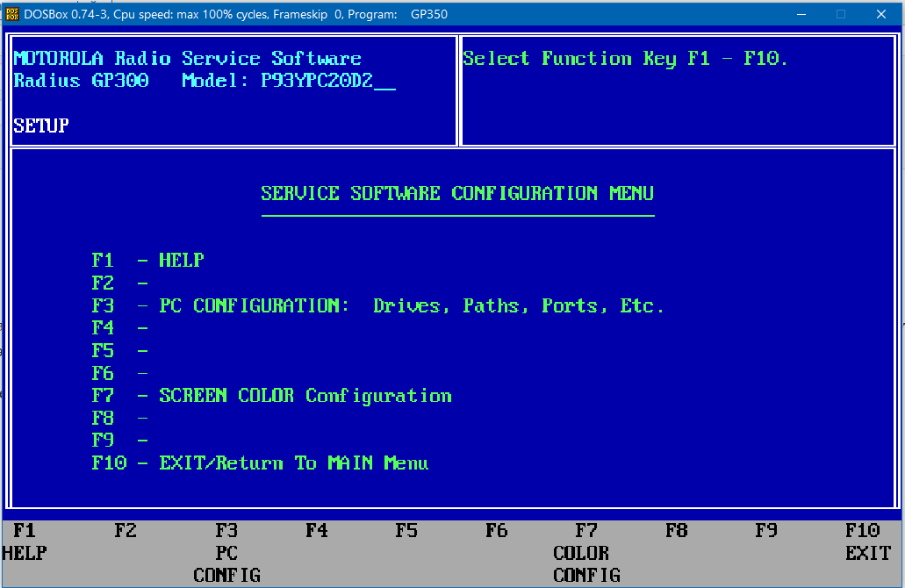
Task: Click the empty F2 menu line
Action: click(120, 283)
